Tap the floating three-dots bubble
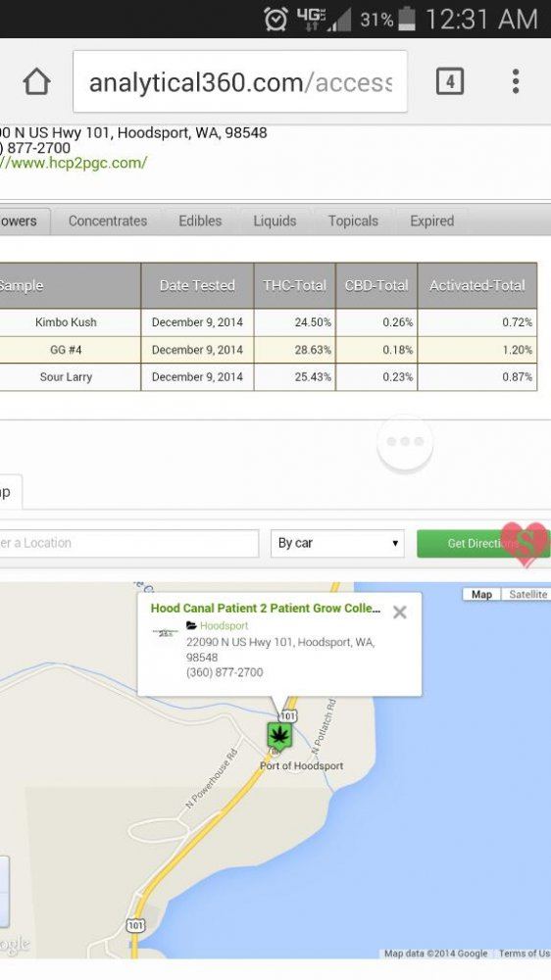 (x=405, y=442)
